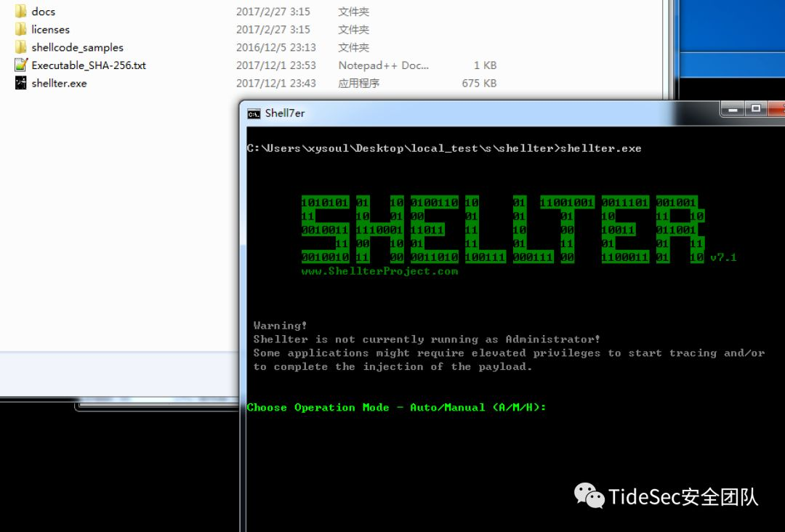Click the 2017/12/1 23:53 modified date
This screenshot has width=785, height=532.
tap(276, 65)
